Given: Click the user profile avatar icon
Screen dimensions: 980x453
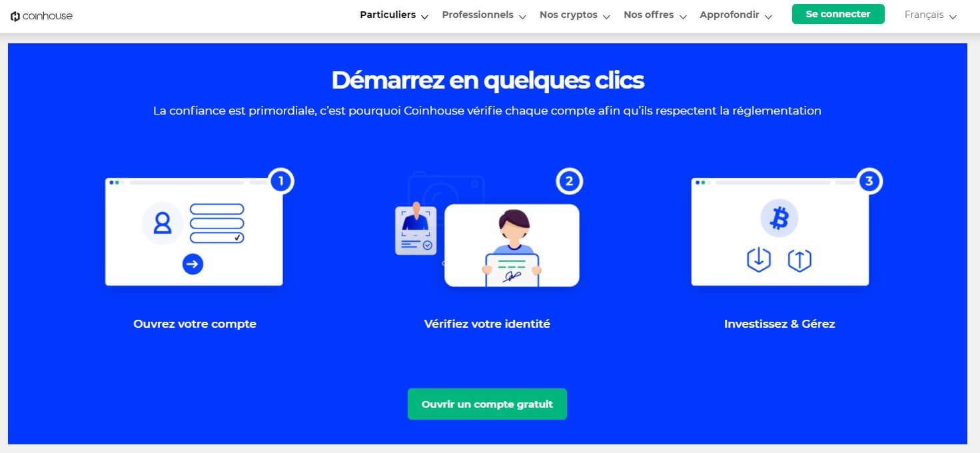Looking at the screenshot, I should [162, 223].
